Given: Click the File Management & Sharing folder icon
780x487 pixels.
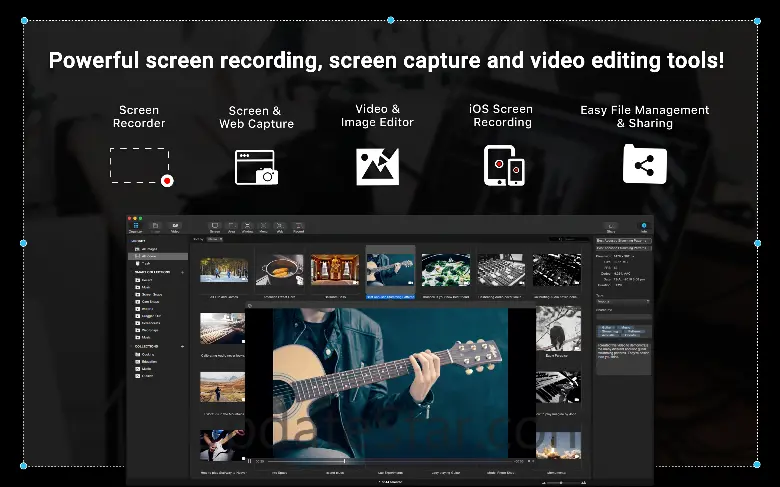Looking at the screenshot, I should [x=644, y=165].
